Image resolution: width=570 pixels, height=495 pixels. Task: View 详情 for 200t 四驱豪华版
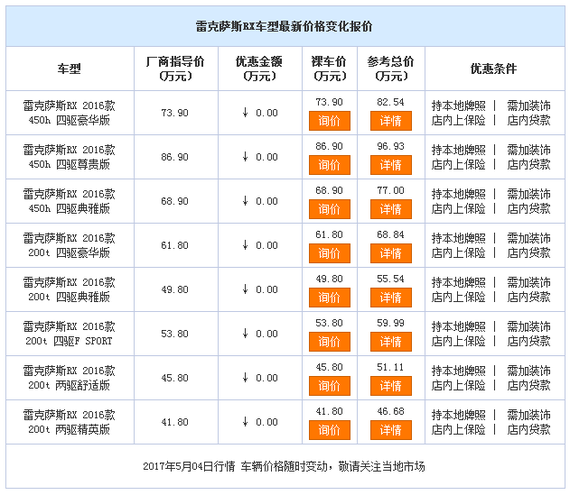pyautogui.click(x=391, y=253)
